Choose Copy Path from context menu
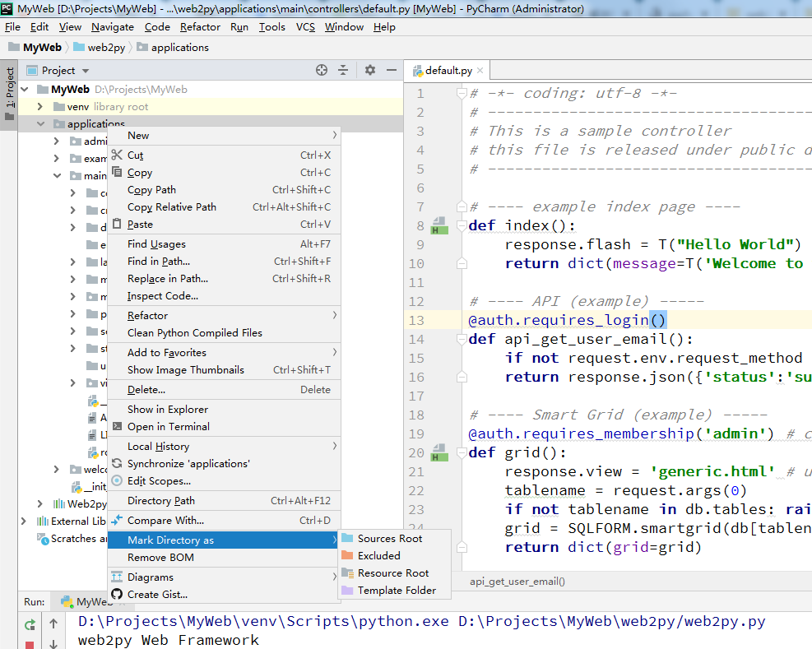This screenshot has width=812, height=649. pos(225,189)
